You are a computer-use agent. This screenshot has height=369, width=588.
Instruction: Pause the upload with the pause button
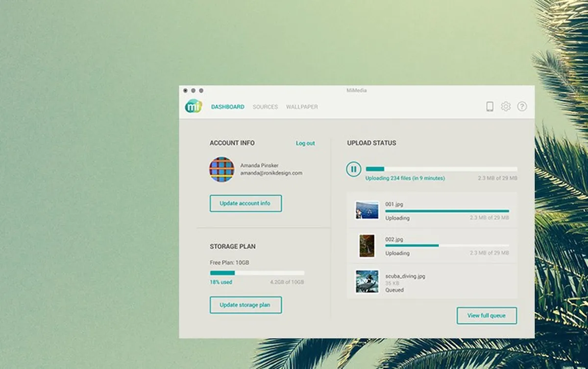353,169
